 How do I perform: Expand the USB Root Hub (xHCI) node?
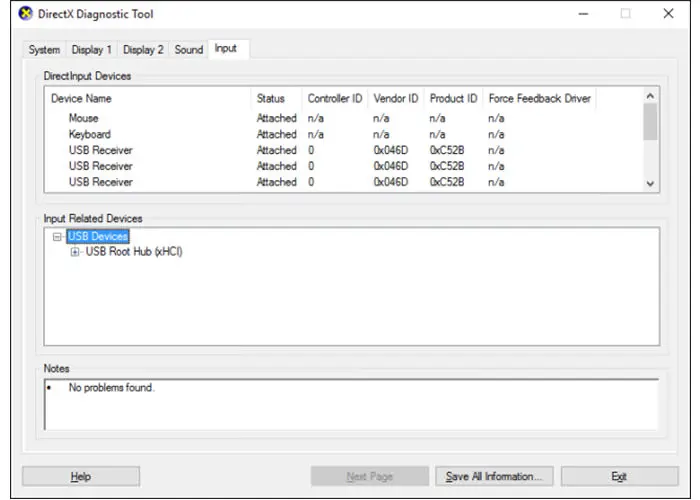75,252
